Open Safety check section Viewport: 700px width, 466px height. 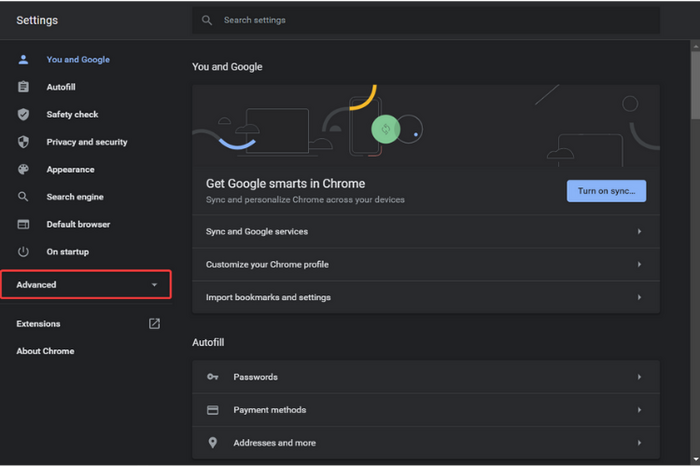72,114
